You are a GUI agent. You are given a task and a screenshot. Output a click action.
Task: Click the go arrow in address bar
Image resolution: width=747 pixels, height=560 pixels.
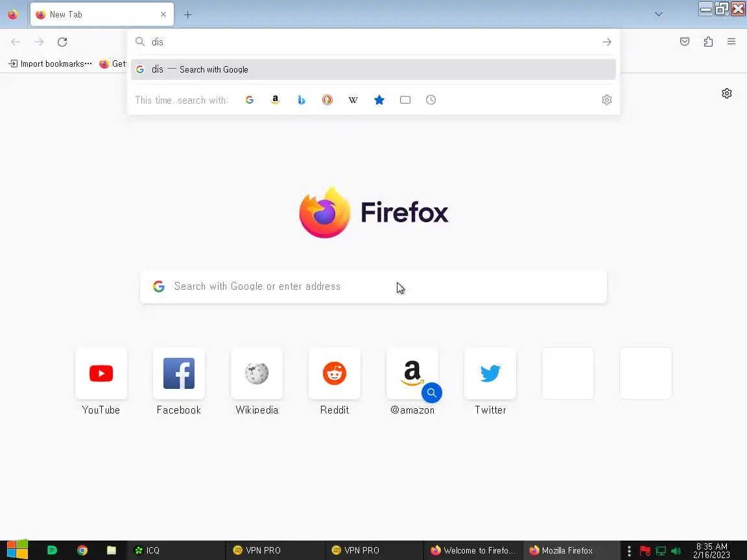pyautogui.click(x=606, y=42)
